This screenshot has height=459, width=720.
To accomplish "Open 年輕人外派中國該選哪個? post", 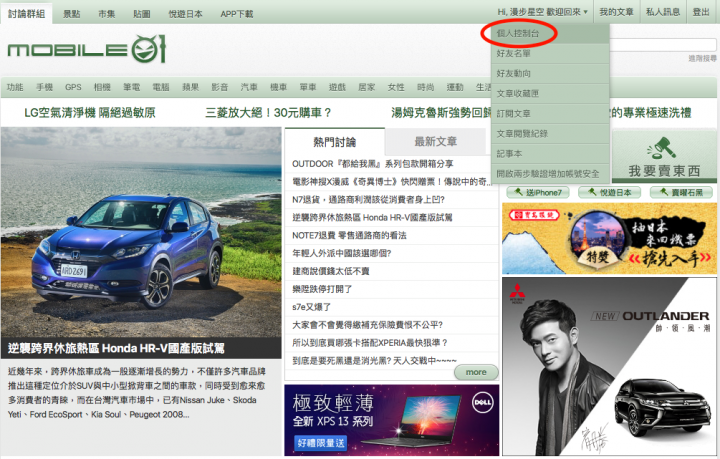I will (x=342, y=253).
